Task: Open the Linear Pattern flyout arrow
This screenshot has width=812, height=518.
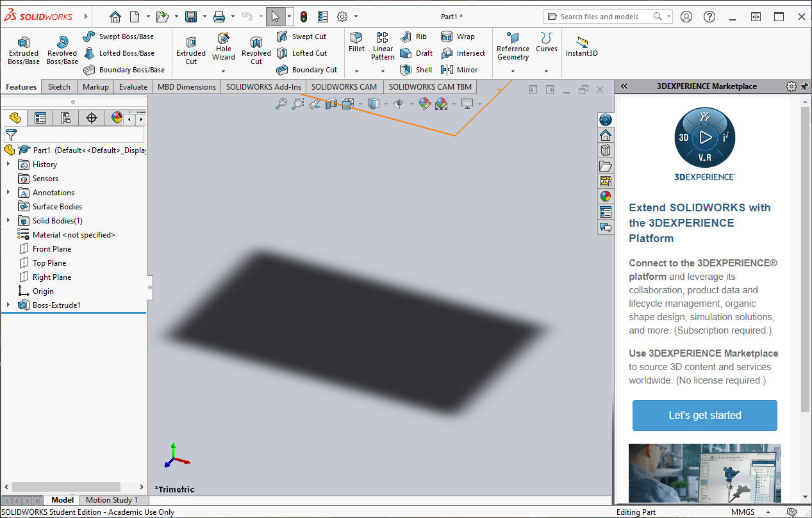Action: 383,70
